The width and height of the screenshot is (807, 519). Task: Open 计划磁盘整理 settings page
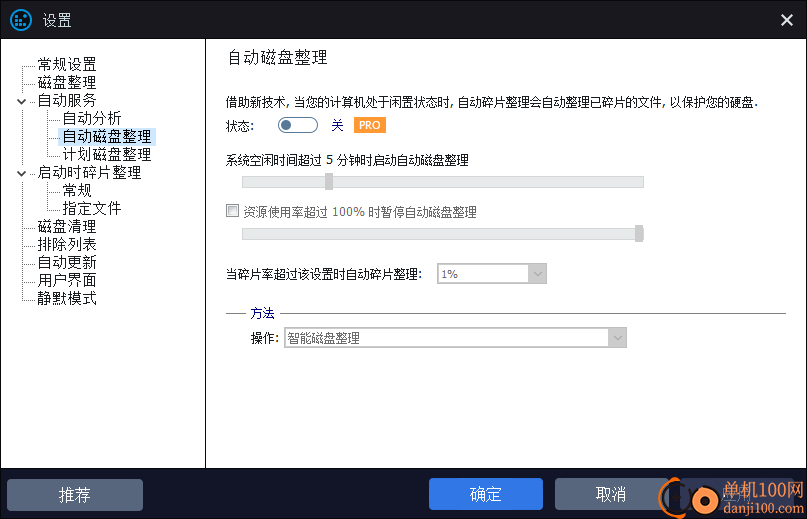coord(107,154)
